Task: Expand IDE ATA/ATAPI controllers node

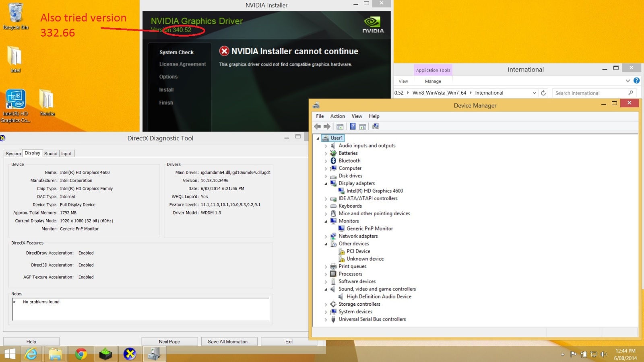Action: click(326, 199)
